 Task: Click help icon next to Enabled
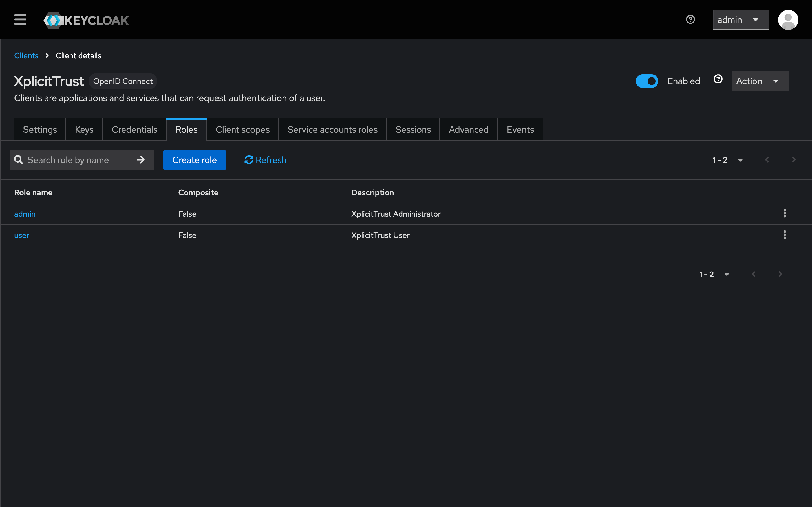point(718,79)
